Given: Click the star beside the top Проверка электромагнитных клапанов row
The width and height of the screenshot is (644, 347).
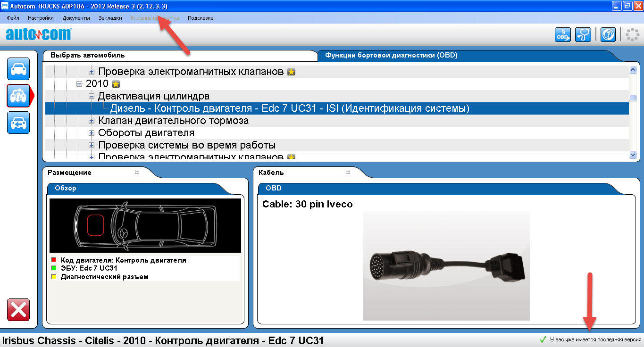Looking at the screenshot, I should tap(292, 72).
